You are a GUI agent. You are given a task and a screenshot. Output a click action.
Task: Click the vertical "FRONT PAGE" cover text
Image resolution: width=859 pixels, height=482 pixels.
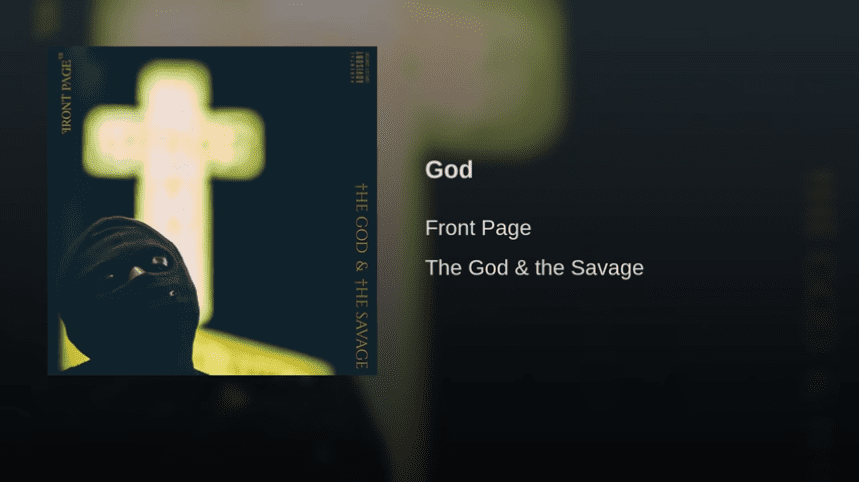[66, 94]
